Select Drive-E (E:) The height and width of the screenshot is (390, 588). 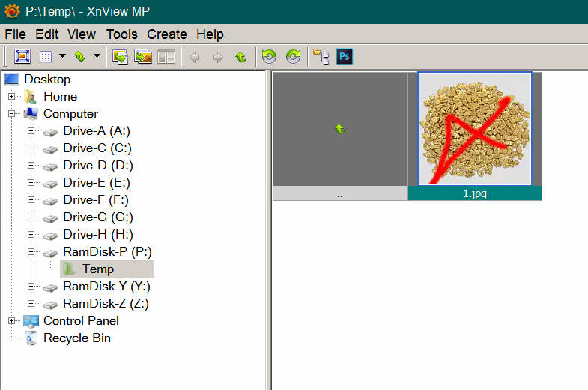coord(97,183)
